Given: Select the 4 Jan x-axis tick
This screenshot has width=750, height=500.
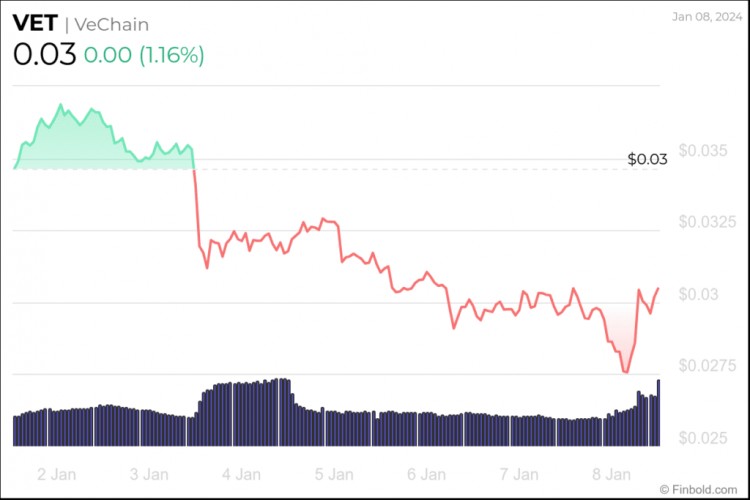Looking at the screenshot, I should click(241, 473).
